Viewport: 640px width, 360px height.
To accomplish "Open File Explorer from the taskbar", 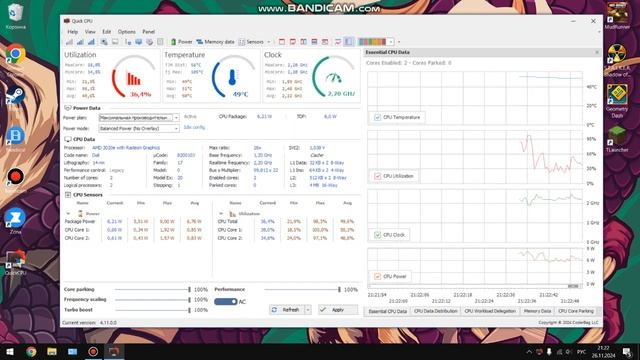I will point(52,351).
